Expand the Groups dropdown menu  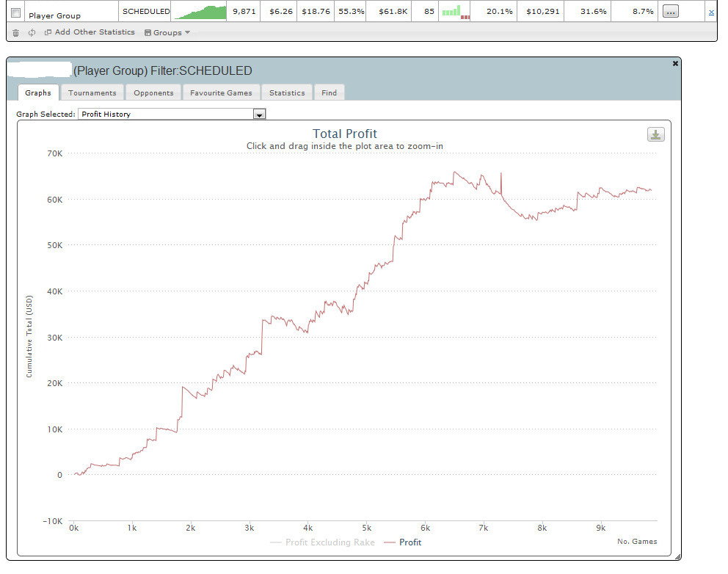(x=167, y=32)
